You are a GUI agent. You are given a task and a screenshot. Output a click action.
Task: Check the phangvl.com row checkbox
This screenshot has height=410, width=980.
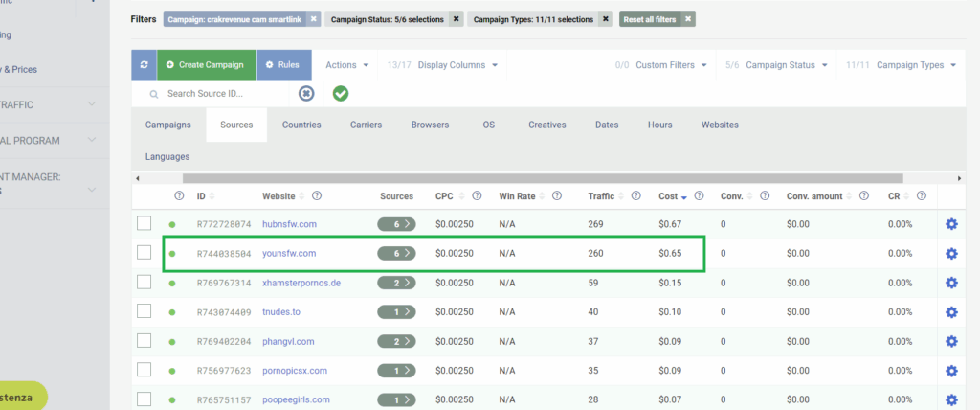145,341
